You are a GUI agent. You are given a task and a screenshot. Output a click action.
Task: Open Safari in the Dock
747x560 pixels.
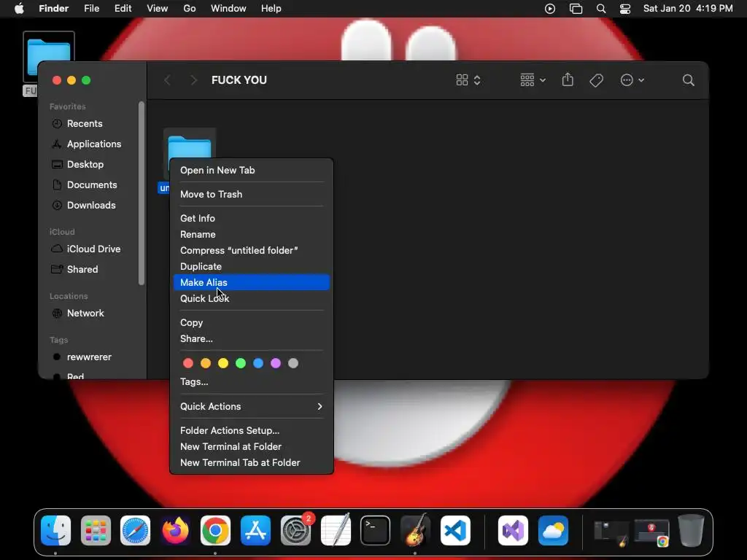click(135, 531)
